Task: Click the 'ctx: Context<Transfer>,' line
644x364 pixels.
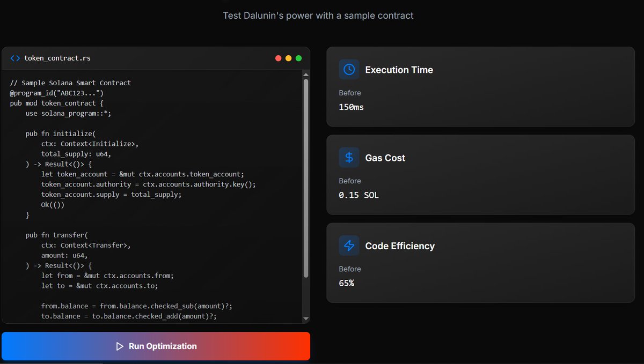Action: click(x=86, y=246)
